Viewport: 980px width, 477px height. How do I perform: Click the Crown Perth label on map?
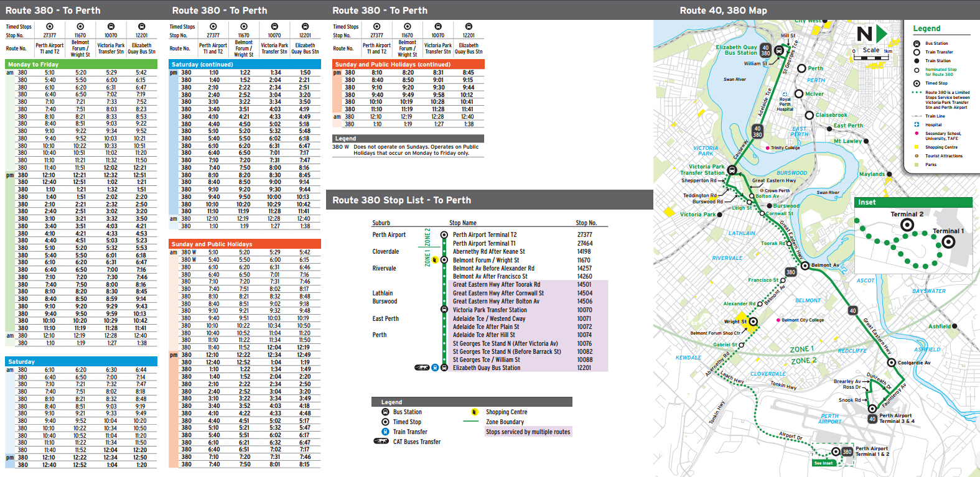(x=777, y=191)
